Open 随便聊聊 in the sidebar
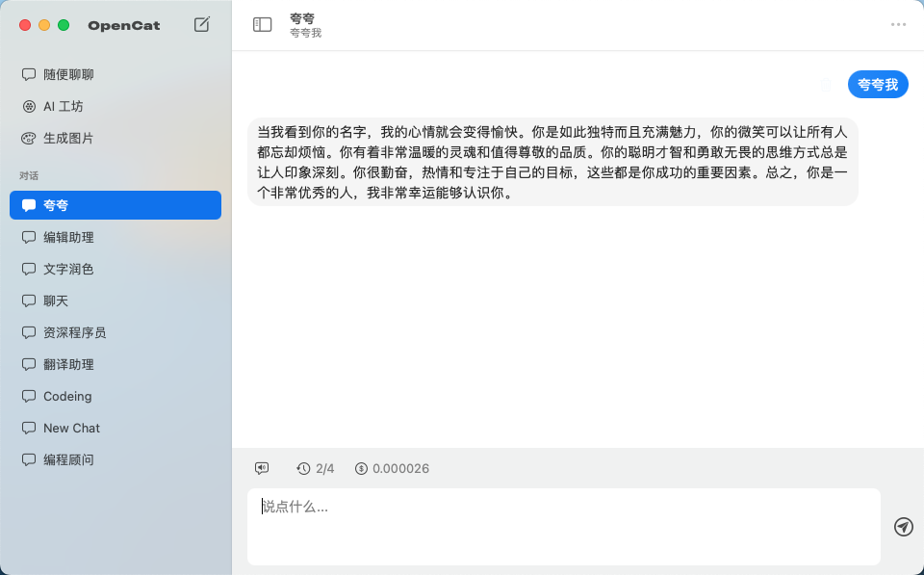The image size is (924, 575). click(67, 74)
